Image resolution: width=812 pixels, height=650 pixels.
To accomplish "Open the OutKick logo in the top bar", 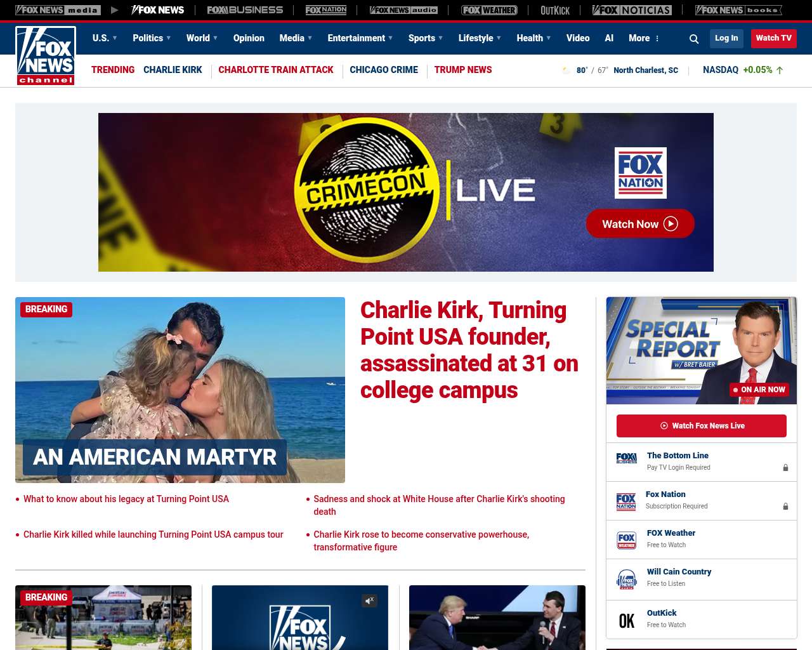I will click(x=555, y=10).
